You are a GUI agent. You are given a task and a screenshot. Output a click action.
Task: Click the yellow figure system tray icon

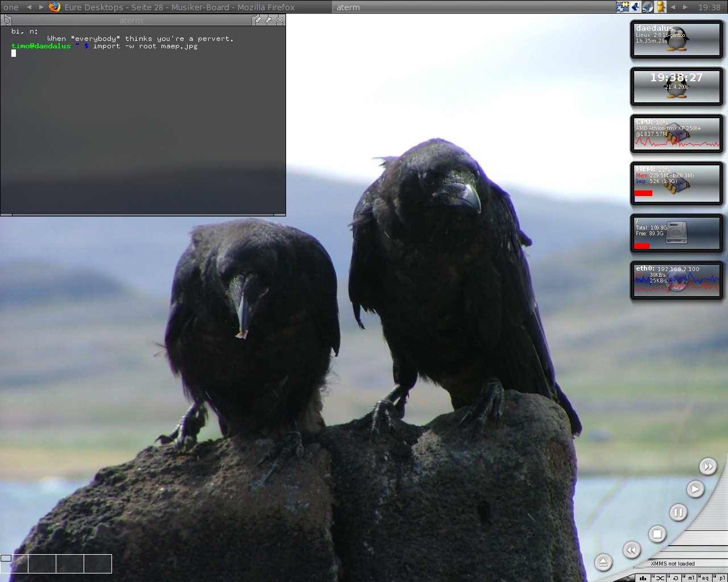pos(660,7)
